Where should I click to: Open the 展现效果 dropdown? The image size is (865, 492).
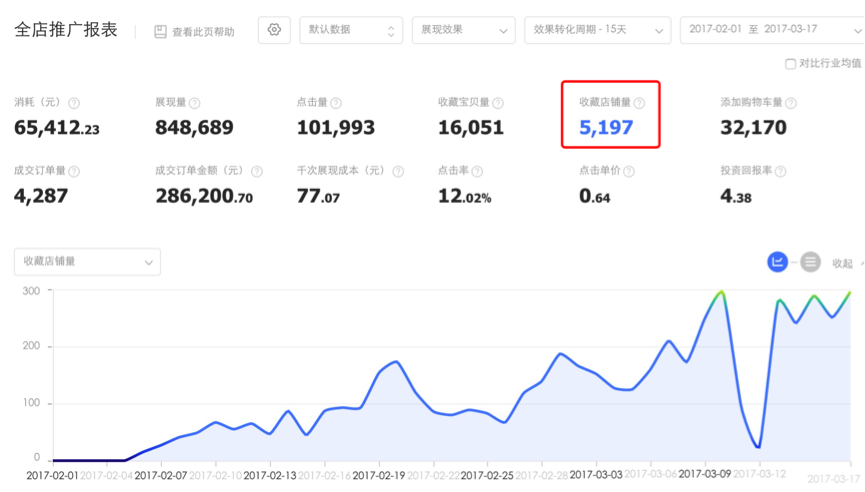pyautogui.click(x=463, y=30)
